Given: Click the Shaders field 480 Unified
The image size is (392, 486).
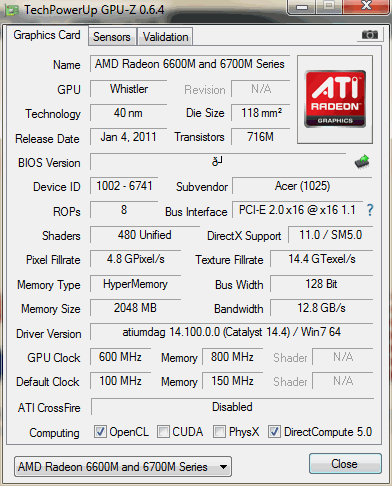Looking at the screenshot, I should pyautogui.click(x=145, y=235).
